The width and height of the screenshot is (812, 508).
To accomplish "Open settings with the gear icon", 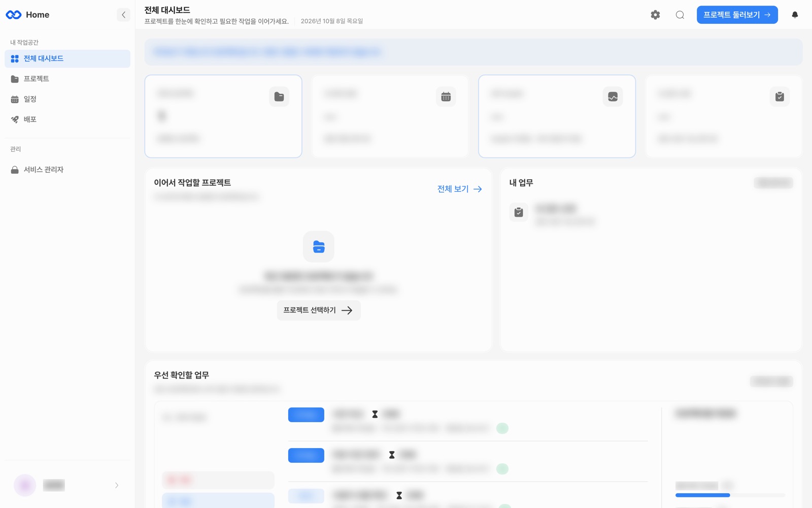I will click(655, 15).
